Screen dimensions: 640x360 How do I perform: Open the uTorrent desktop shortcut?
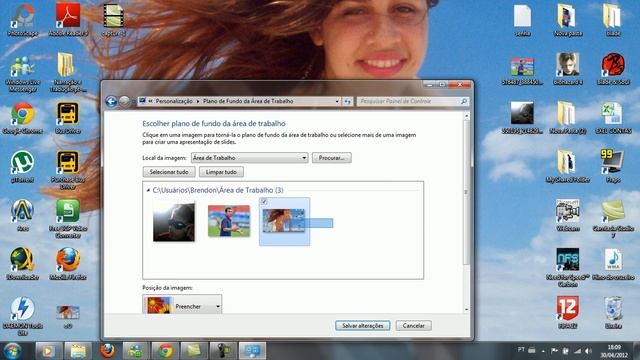point(23,167)
